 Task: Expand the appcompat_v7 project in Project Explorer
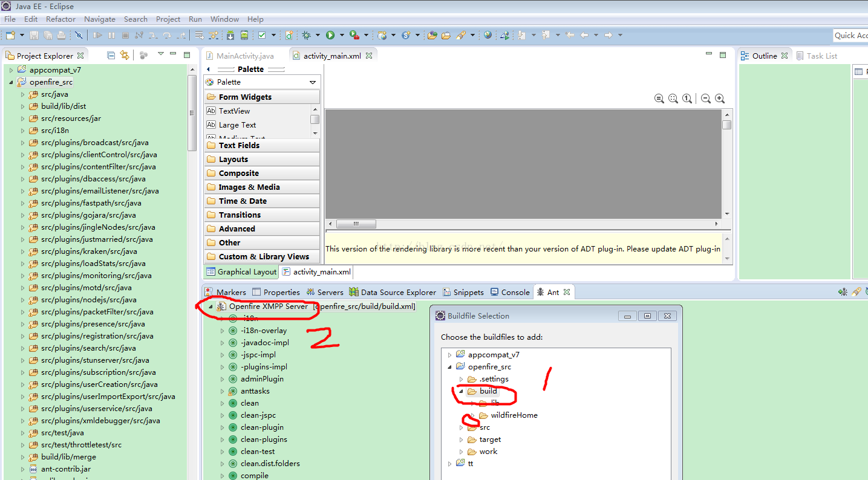point(11,70)
